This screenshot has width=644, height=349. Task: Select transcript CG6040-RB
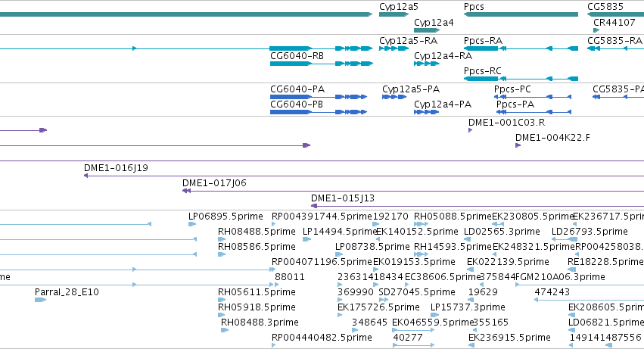297,56
